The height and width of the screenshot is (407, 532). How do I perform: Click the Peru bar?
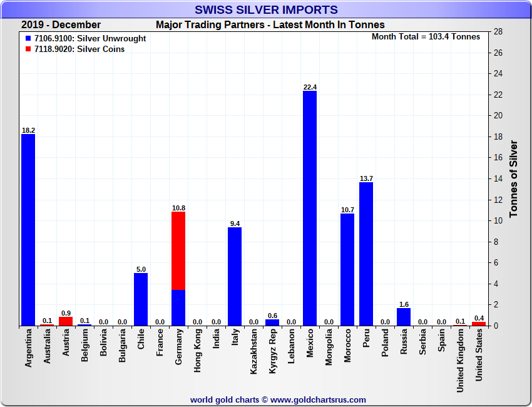[x=366, y=254]
